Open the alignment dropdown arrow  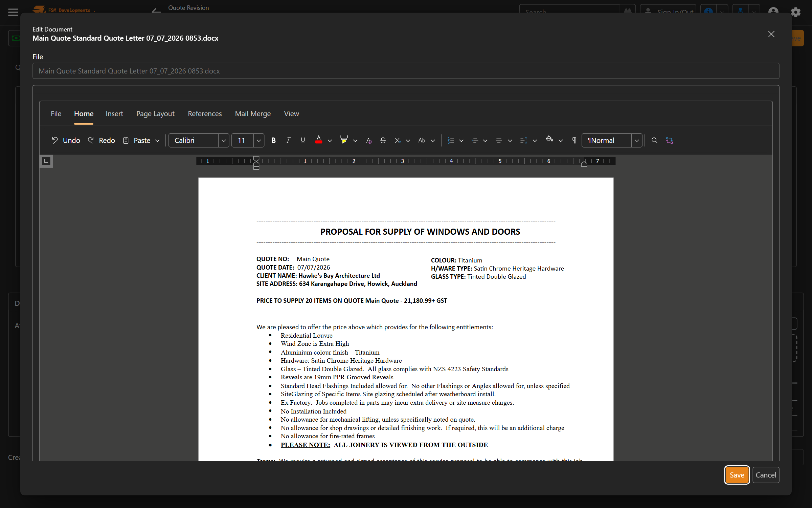[510, 141]
